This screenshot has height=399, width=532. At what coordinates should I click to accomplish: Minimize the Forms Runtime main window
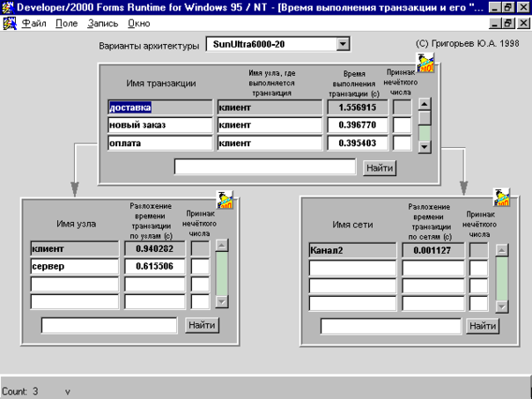(495, 7)
